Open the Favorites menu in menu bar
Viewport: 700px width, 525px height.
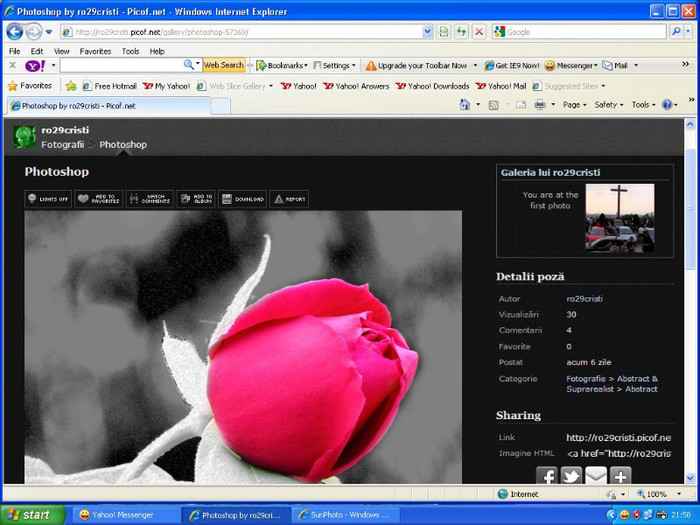pyautogui.click(x=95, y=51)
